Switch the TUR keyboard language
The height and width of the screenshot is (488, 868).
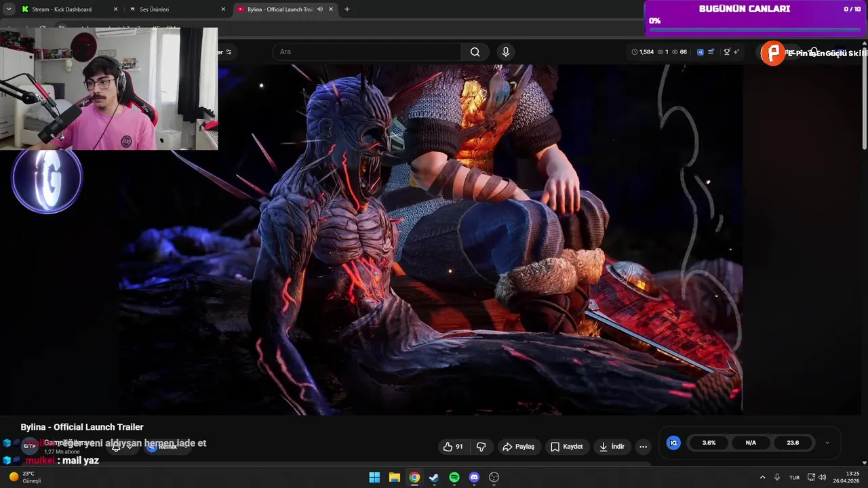(794, 477)
